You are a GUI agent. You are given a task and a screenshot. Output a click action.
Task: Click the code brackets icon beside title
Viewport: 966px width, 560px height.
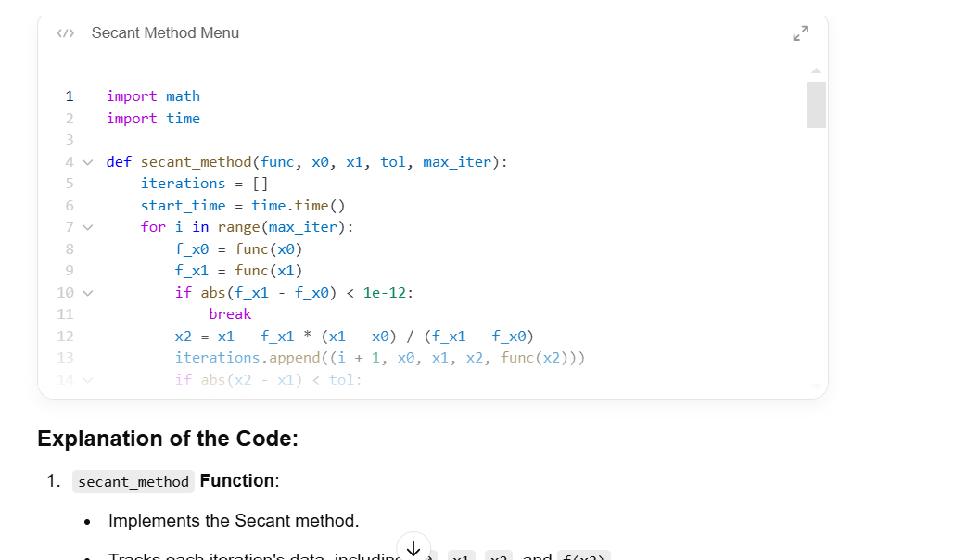point(65,33)
